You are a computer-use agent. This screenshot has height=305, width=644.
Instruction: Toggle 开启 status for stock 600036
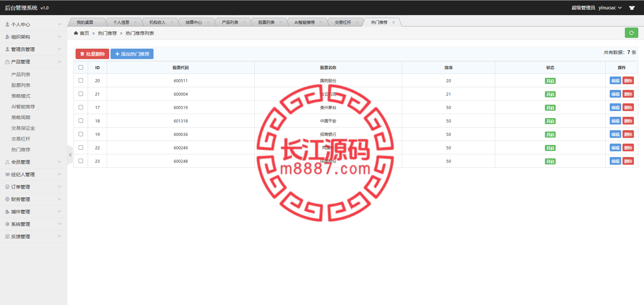coord(550,135)
